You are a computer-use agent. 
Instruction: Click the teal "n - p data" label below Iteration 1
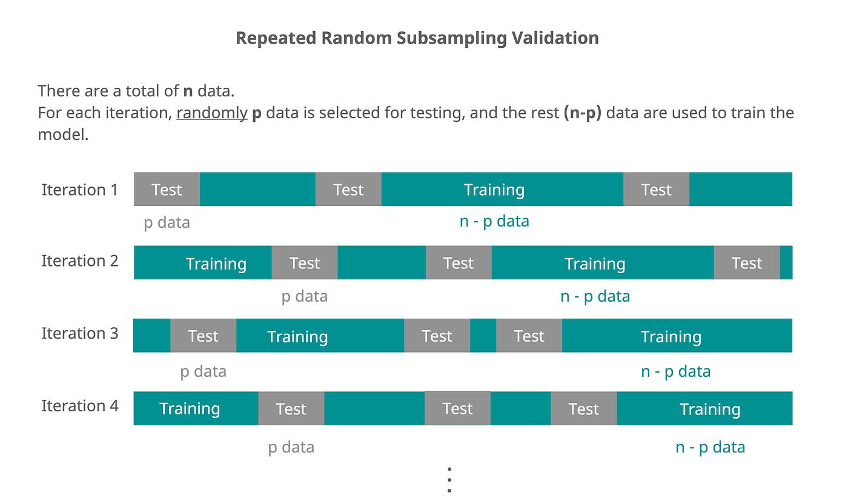(x=494, y=221)
